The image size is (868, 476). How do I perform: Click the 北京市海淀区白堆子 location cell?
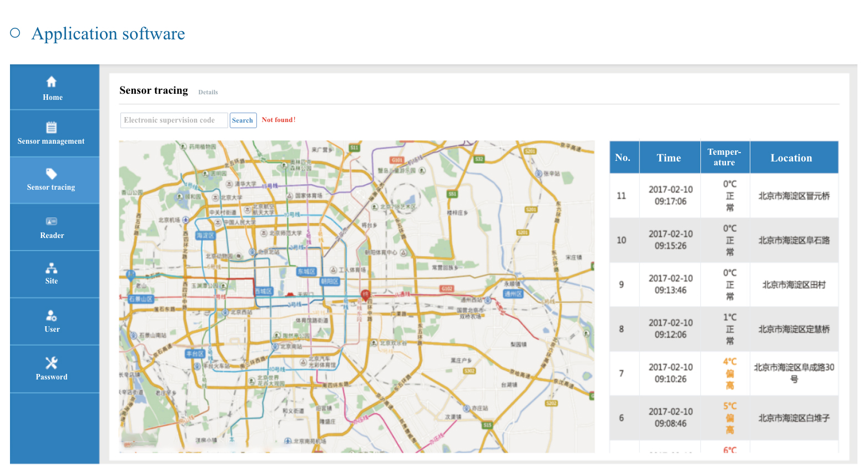pos(794,418)
